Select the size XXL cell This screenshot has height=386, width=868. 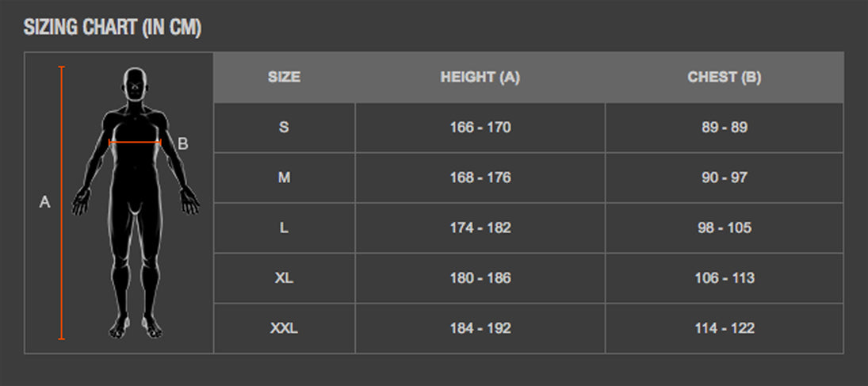coord(284,328)
